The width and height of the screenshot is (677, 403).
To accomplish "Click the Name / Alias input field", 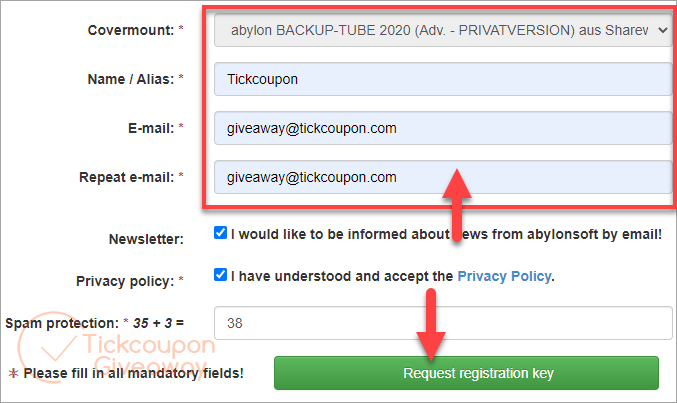I will click(442, 79).
